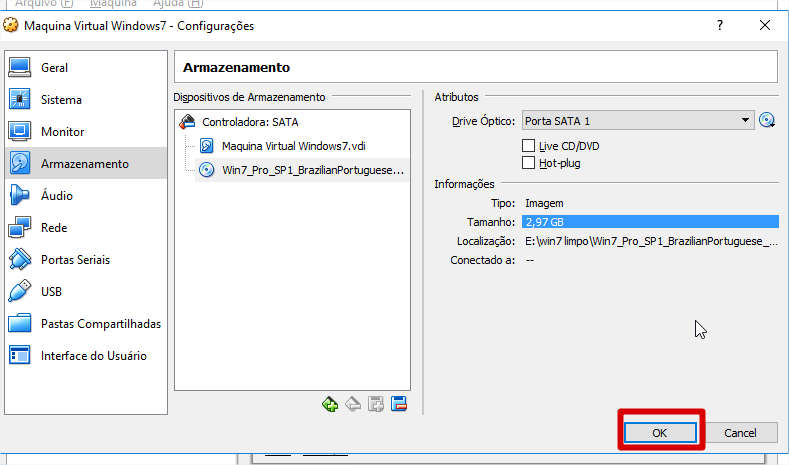Open the Sistema settings category

click(x=86, y=100)
